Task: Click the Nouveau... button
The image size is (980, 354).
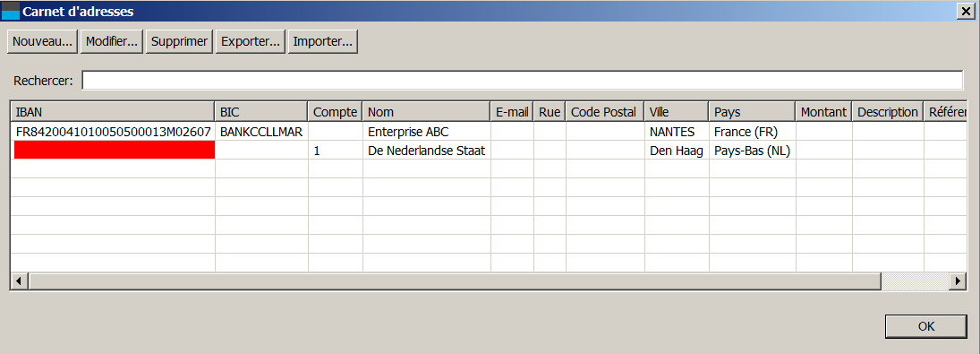Action: coord(42,42)
